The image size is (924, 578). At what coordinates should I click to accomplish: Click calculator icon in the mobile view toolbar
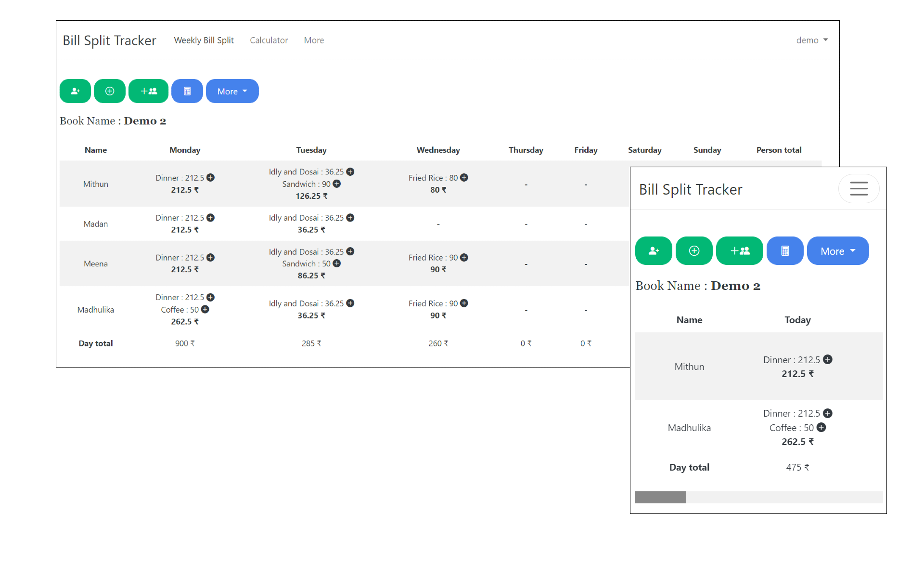785,251
